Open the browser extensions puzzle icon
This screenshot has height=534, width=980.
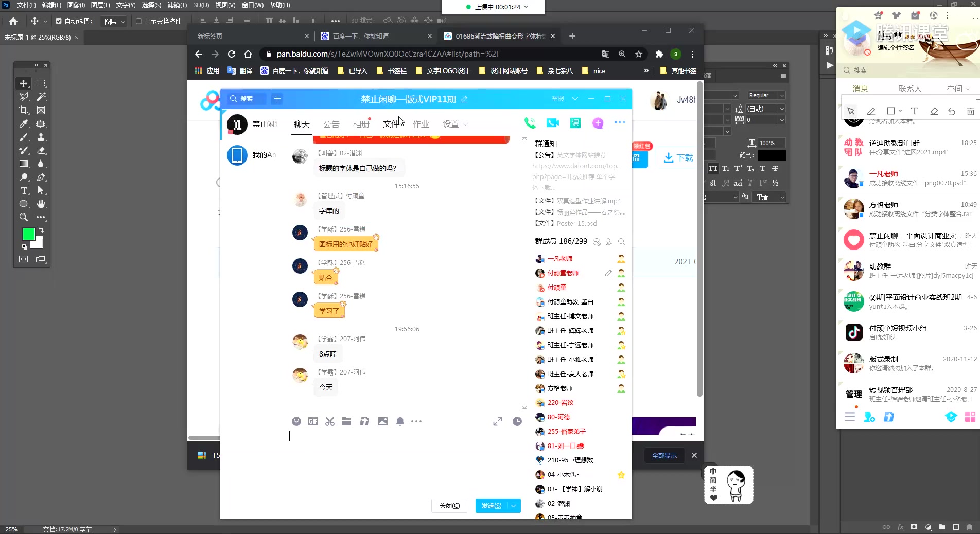click(x=659, y=54)
